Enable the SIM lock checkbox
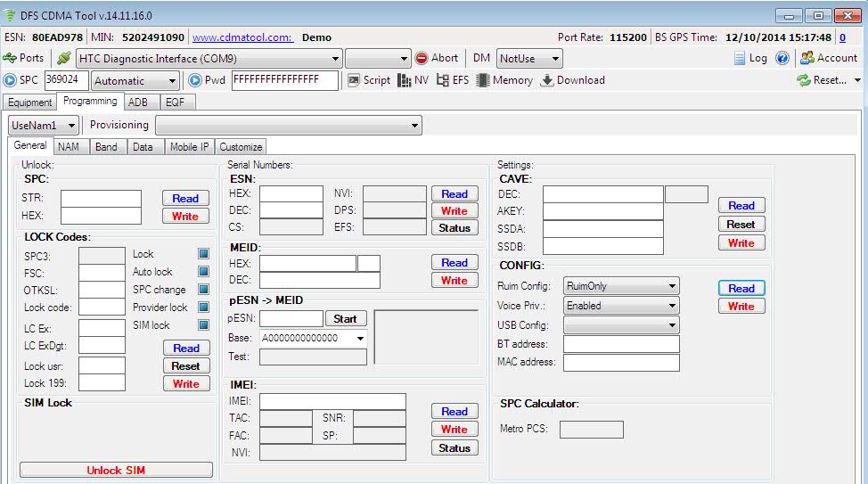 (x=203, y=325)
